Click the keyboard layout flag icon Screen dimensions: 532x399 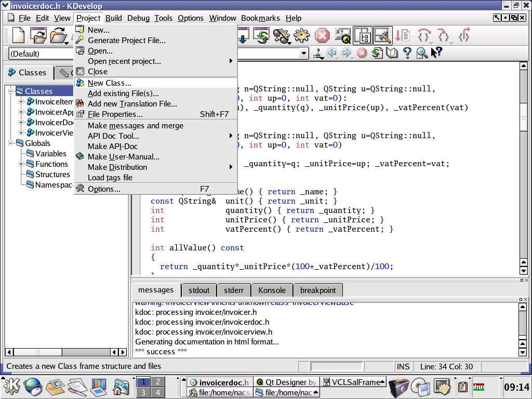click(x=478, y=387)
